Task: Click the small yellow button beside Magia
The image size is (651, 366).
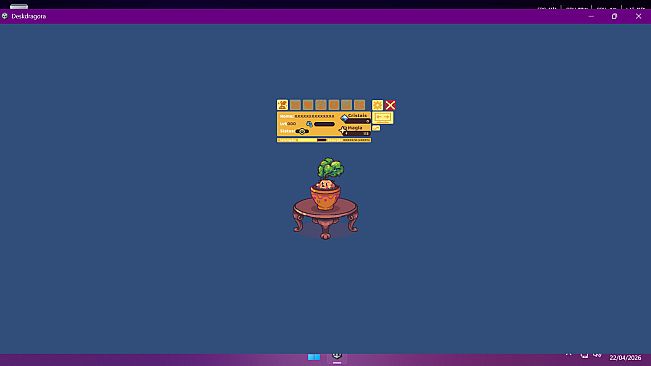Action: [376, 128]
